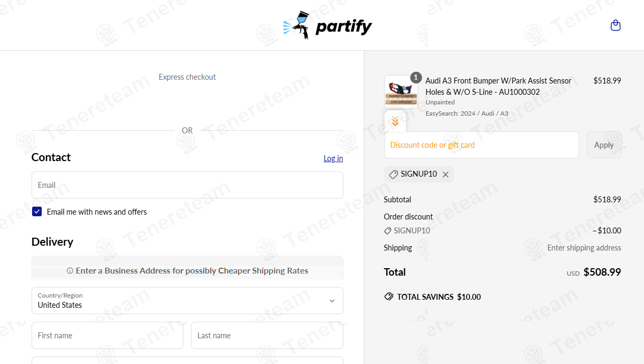Open the Log in link
The height and width of the screenshot is (364, 644).
pos(333,158)
